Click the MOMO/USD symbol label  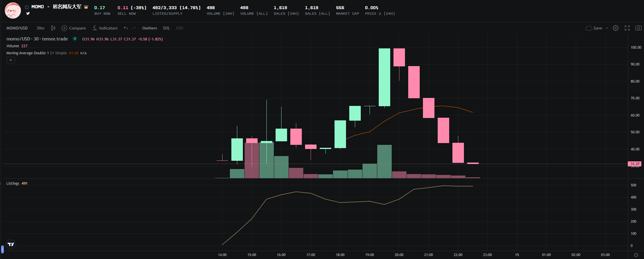[x=17, y=28]
